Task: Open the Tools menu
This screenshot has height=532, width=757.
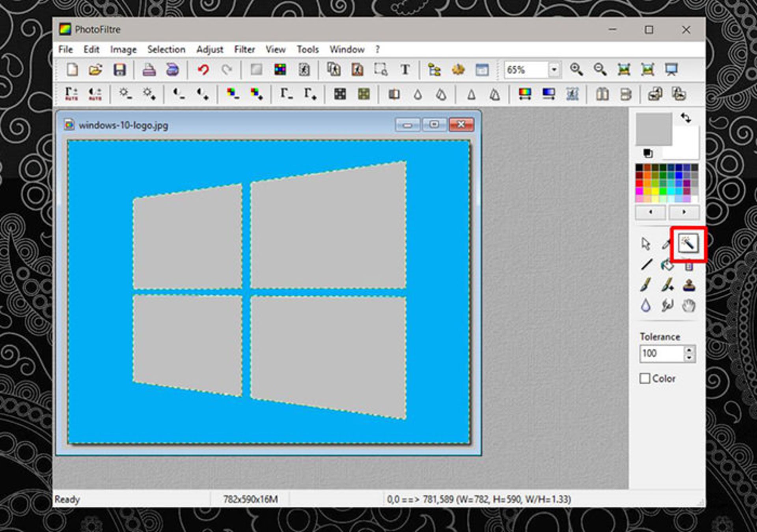Action: [308, 49]
